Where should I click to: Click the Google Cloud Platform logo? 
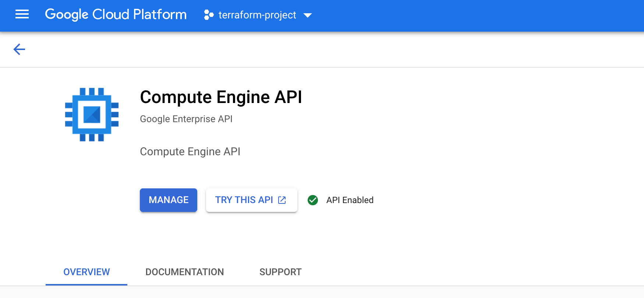116,15
